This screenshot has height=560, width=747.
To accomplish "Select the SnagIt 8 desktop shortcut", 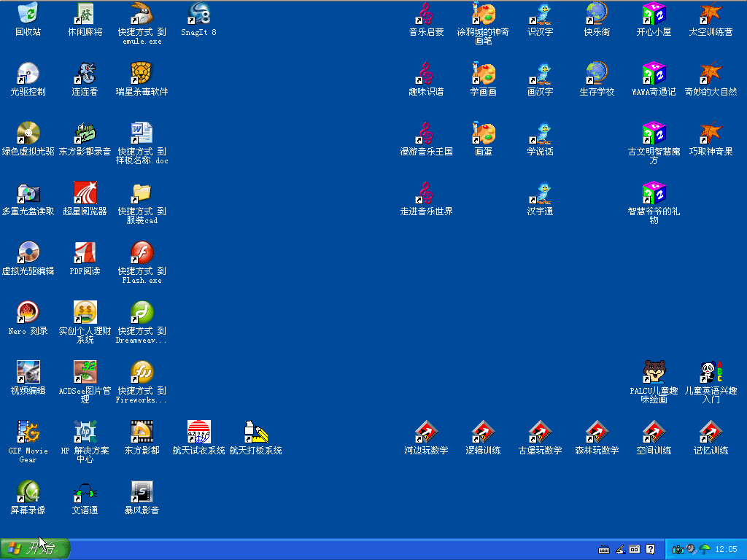I will coord(198,14).
